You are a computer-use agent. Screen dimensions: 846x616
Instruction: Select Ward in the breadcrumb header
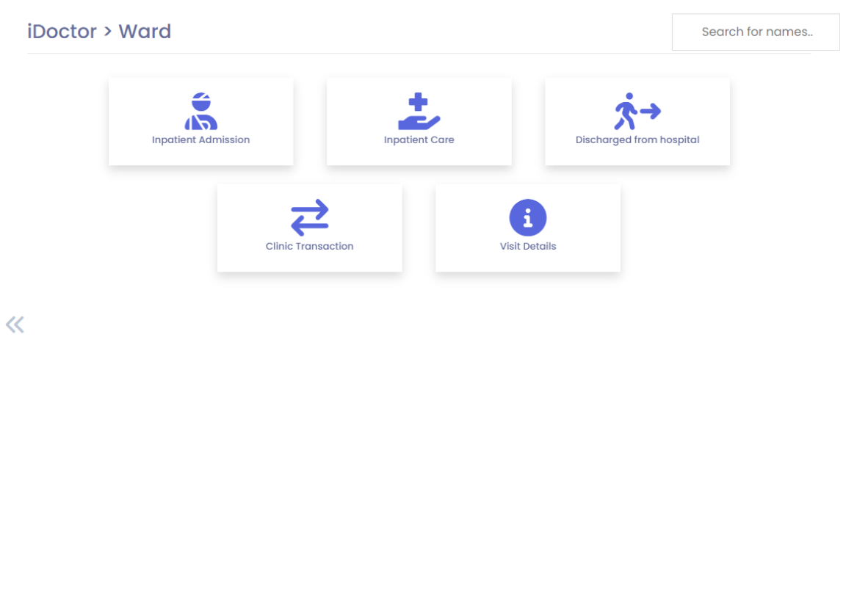[145, 32]
